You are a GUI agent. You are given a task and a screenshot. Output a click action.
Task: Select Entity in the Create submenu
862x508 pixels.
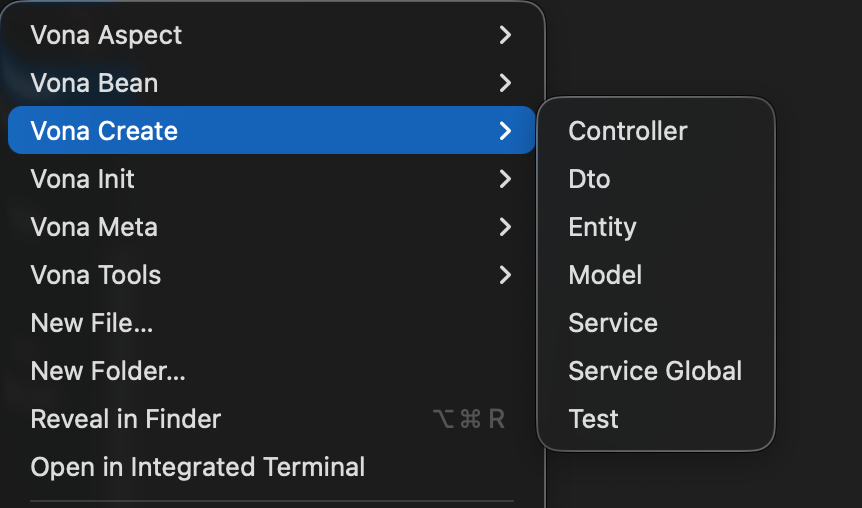[x=602, y=227]
